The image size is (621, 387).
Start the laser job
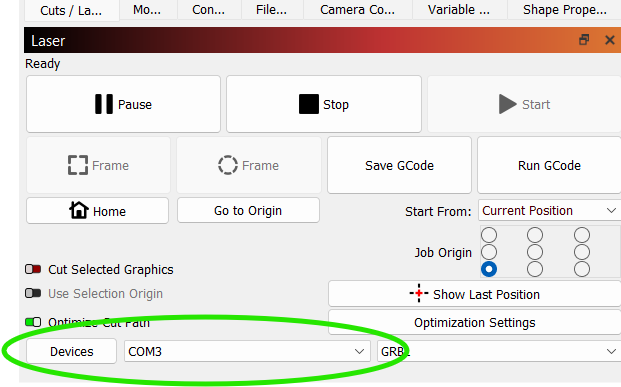click(524, 104)
